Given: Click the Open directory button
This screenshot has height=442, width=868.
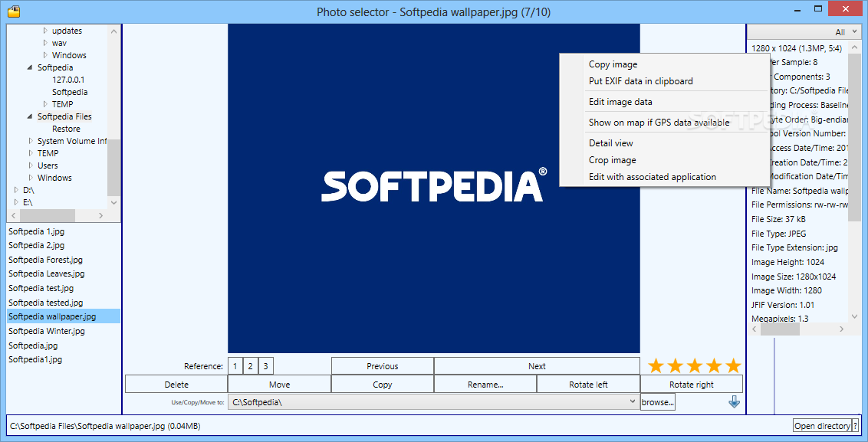Looking at the screenshot, I should pos(821,425).
